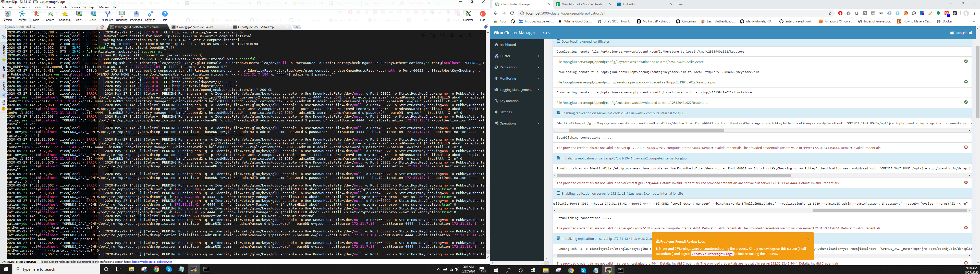Open Settings in Gluu sidebar
980x274 pixels.
(x=517, y=112)
